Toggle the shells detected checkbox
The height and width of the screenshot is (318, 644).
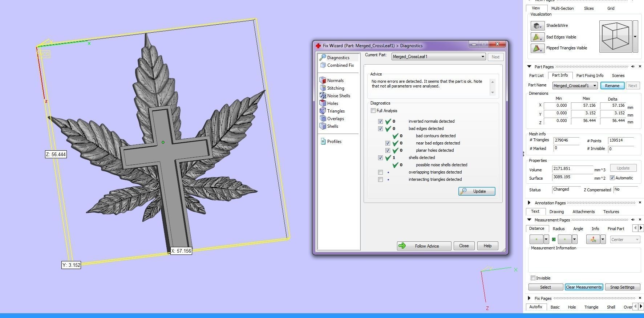380,158
